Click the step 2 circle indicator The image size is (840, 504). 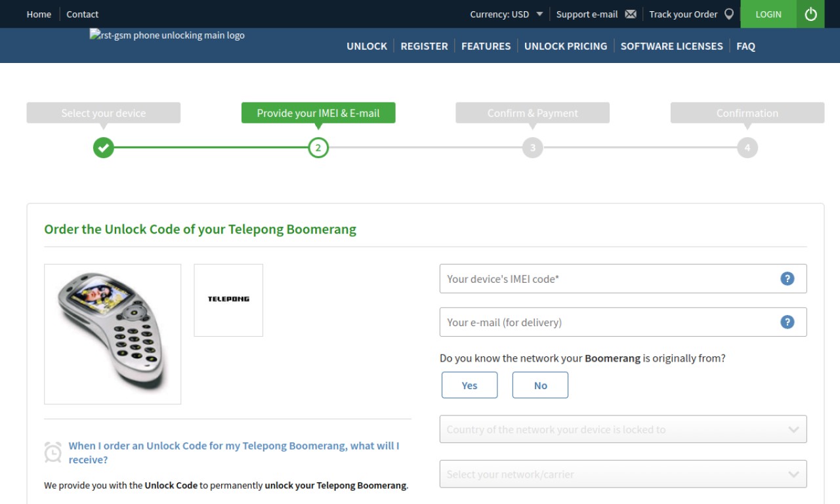pyautogui.click(x=318, y=148)
